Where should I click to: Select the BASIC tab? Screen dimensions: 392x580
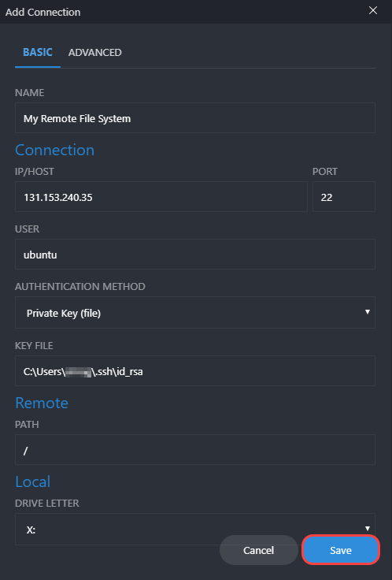(38, 53)
